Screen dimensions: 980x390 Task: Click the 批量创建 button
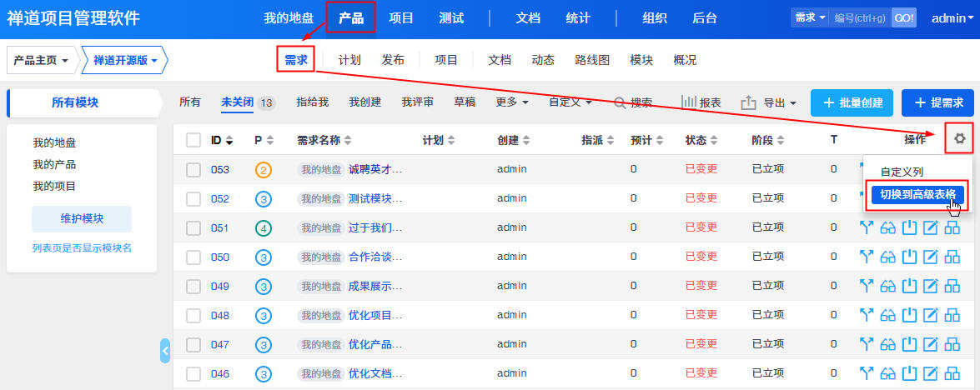point(852,103)
